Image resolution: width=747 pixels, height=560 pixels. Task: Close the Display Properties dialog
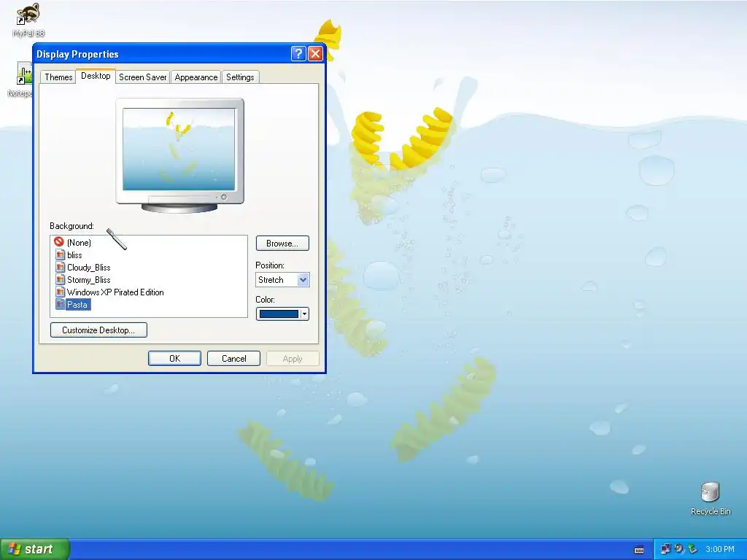point(315,54)
